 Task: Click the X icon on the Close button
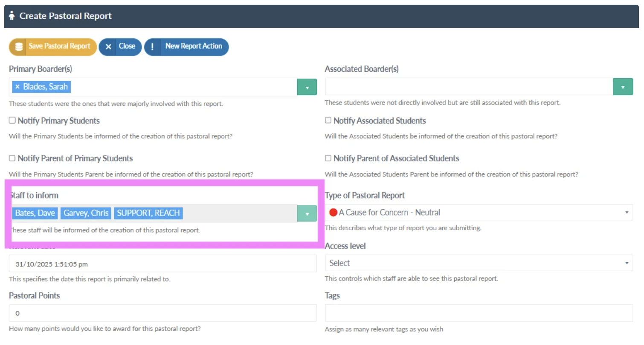108,47
